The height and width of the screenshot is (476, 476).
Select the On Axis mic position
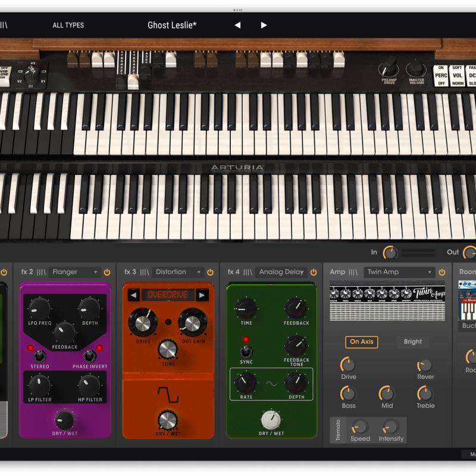(362, 342)
